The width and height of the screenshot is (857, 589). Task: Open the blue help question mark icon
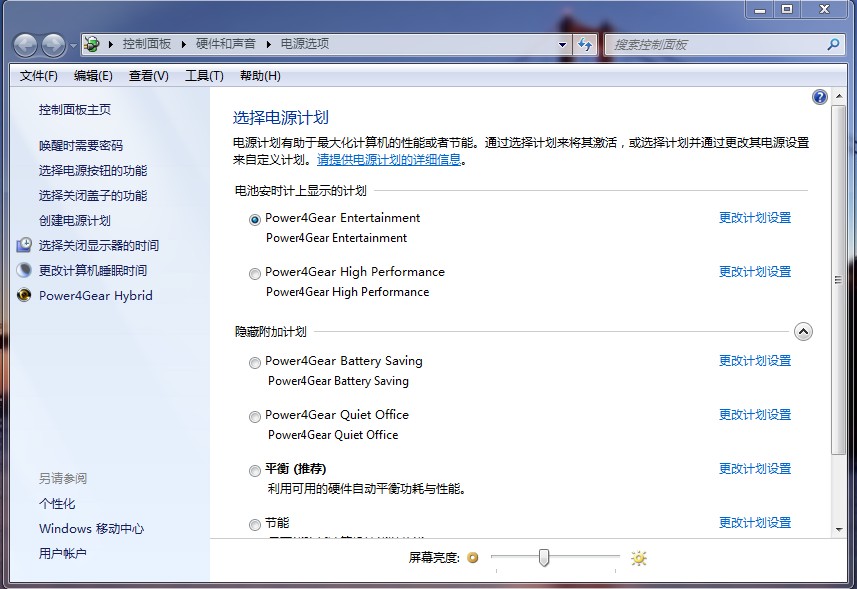click(819, 97)
